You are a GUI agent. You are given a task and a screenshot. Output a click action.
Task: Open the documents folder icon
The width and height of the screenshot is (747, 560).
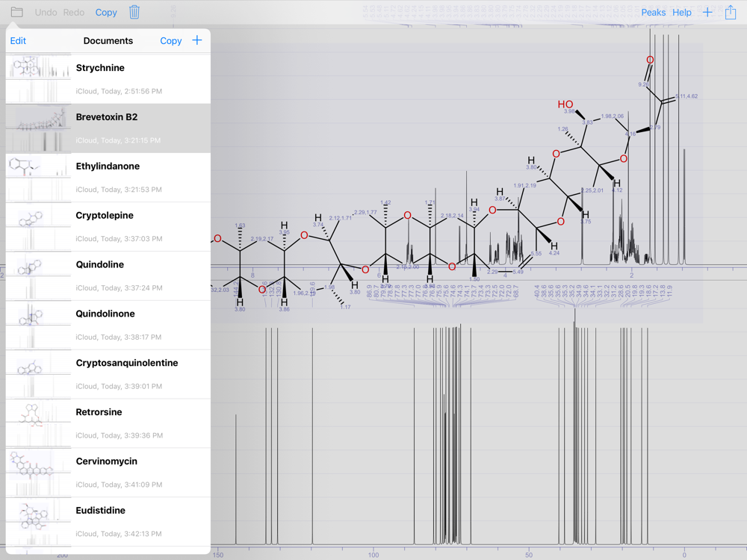pos(16,12)
